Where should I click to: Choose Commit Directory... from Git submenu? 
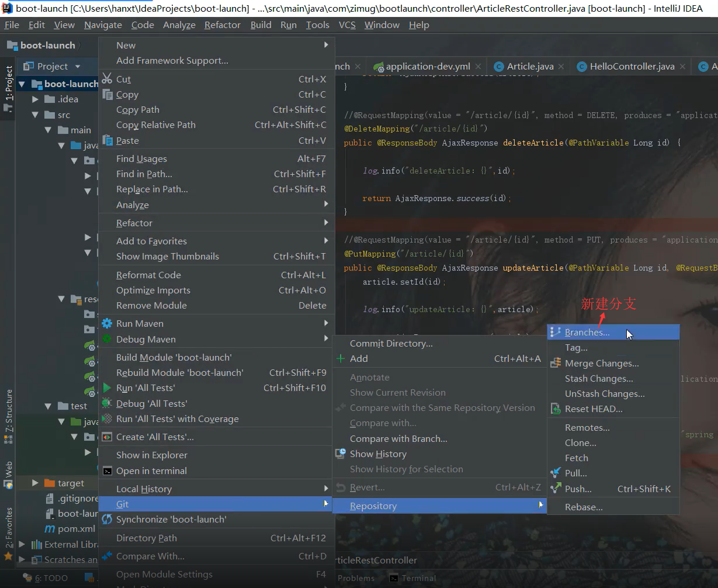(x=439, y=343)
